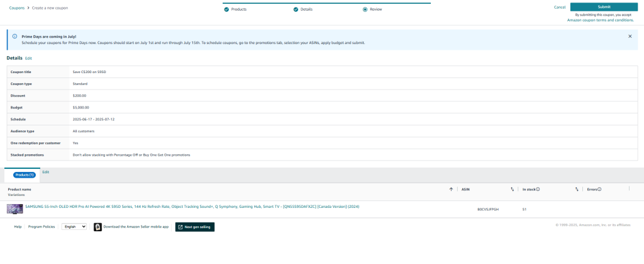Click Download the Amazon Seller mobile app
The height and width of the screenshot is (264, 644).
136,227
